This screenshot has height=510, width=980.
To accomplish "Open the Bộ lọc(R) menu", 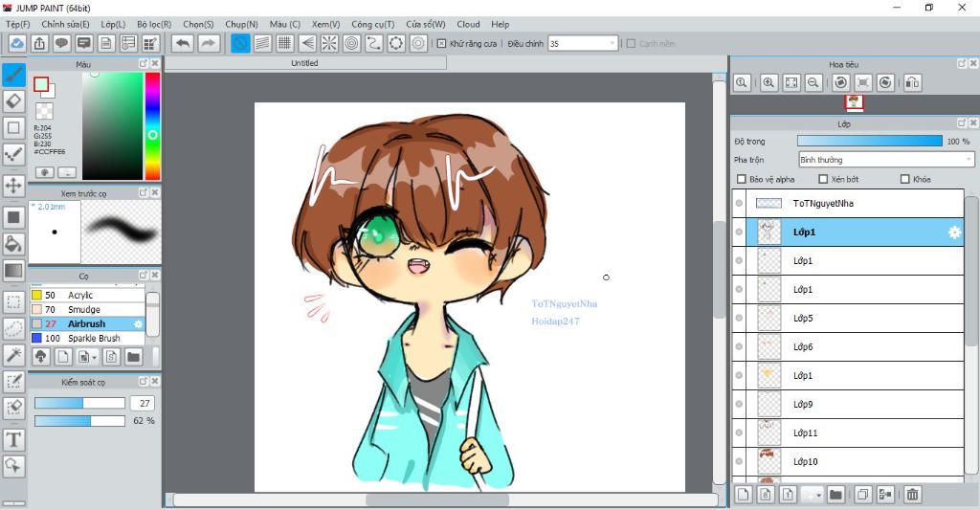I will point(154,24).
